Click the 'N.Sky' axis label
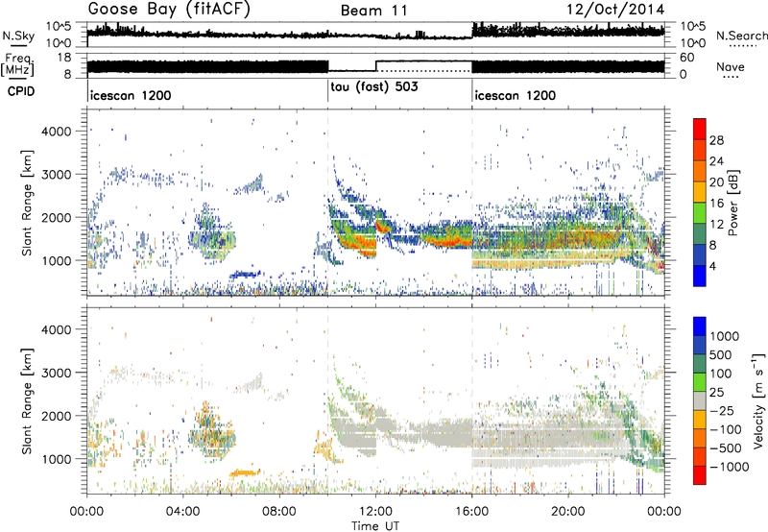The height and width of the screenshot is (532, 768). (18, 36)
